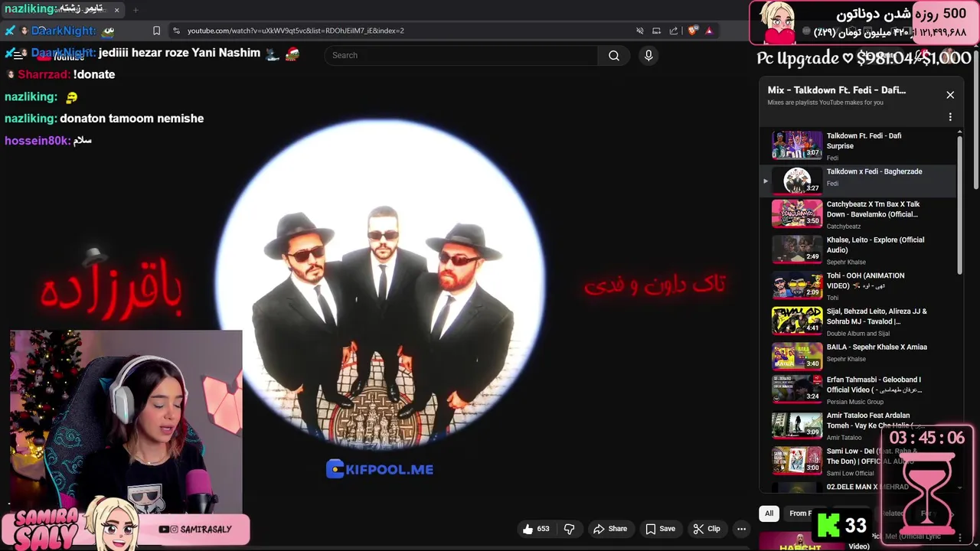The width and height of the screenshot is (980, 551).
Task: Open the Brave Shields lion icon
Action: [x=693, y=31]
